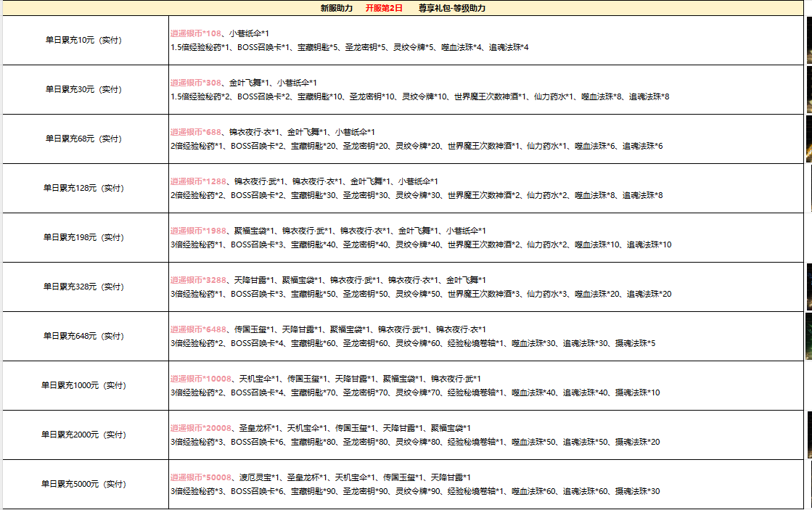The image size is (812, 510).
Task: Click the 逍遥银币*3288 reward text
Action: [197, 280]
